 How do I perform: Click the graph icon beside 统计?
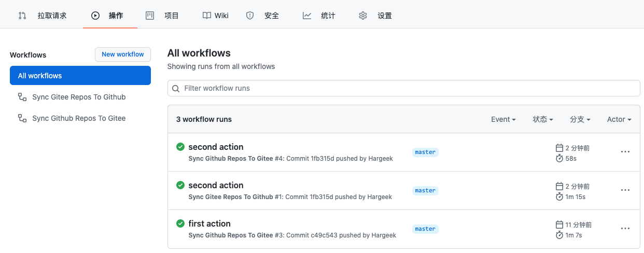pos(307,16)
